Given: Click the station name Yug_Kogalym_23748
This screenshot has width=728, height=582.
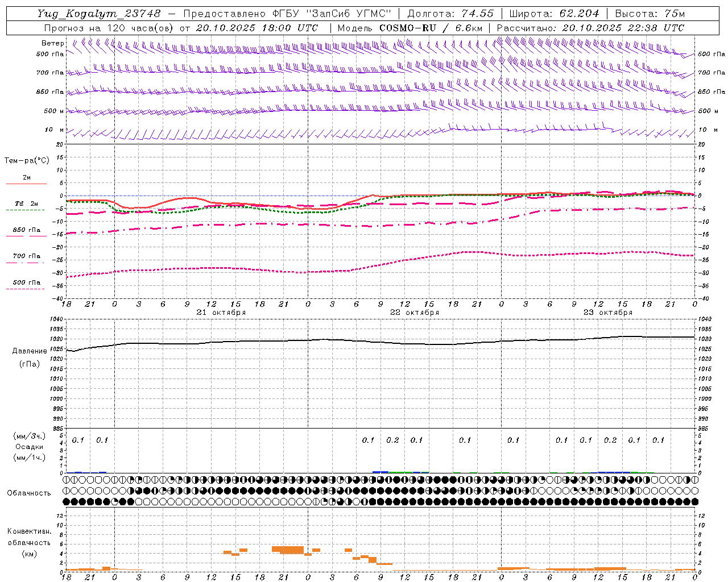Looking at the screenshot, I should tap(99, 14).
